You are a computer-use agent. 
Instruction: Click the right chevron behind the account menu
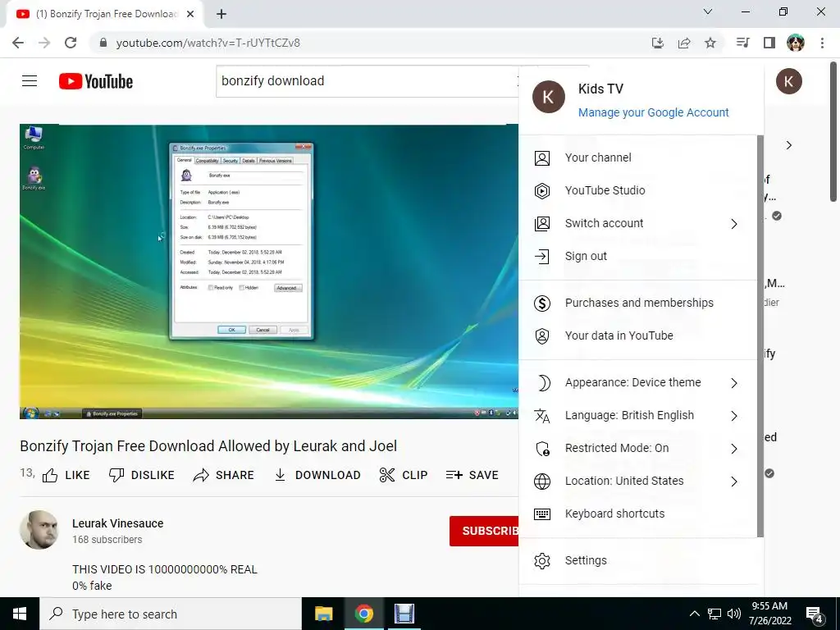[x=789, y=145]
